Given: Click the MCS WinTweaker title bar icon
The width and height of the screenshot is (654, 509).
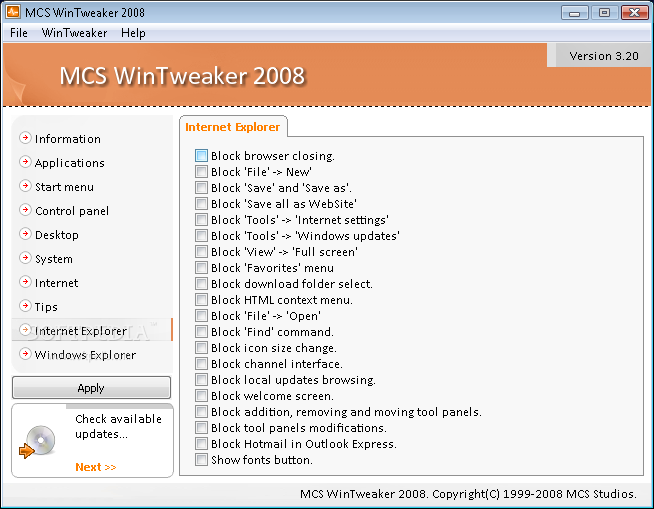Looking at the screenshot, I should tap(13, 12).
